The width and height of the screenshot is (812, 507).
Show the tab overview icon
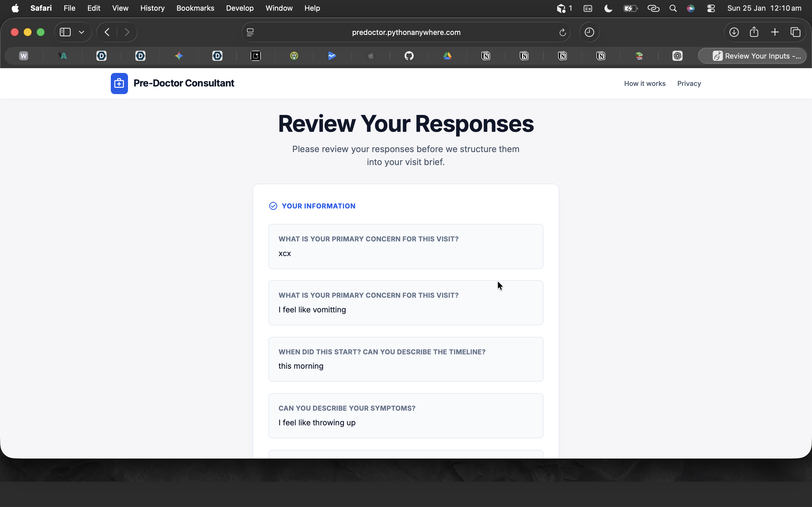click(795, 32)
